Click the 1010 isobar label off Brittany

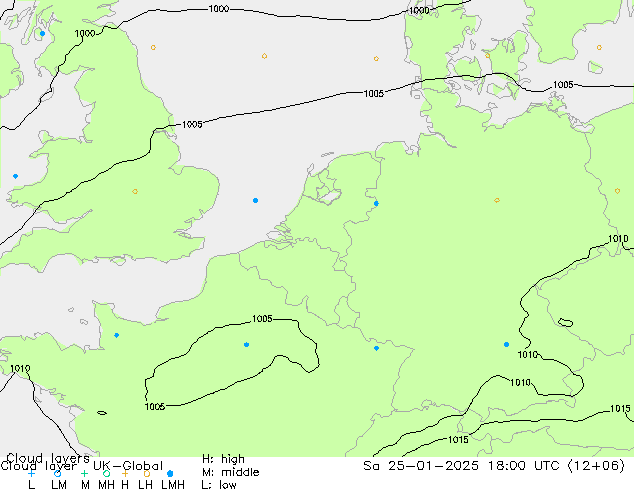tap(20, 368)
